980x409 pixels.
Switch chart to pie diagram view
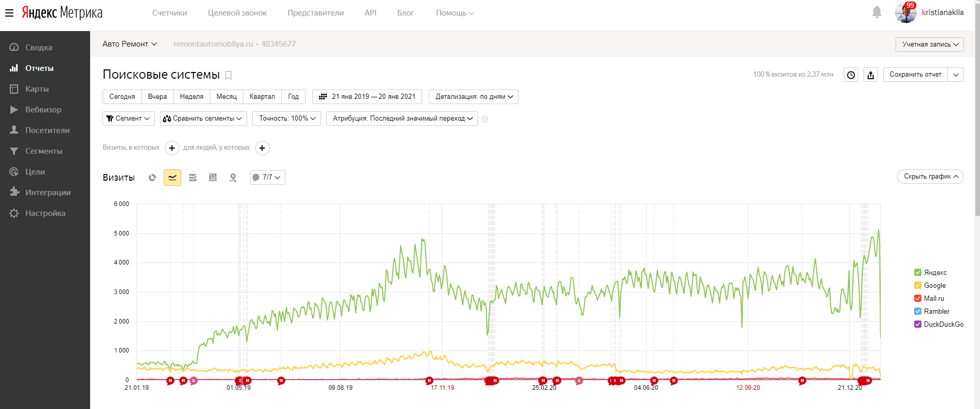152,178
